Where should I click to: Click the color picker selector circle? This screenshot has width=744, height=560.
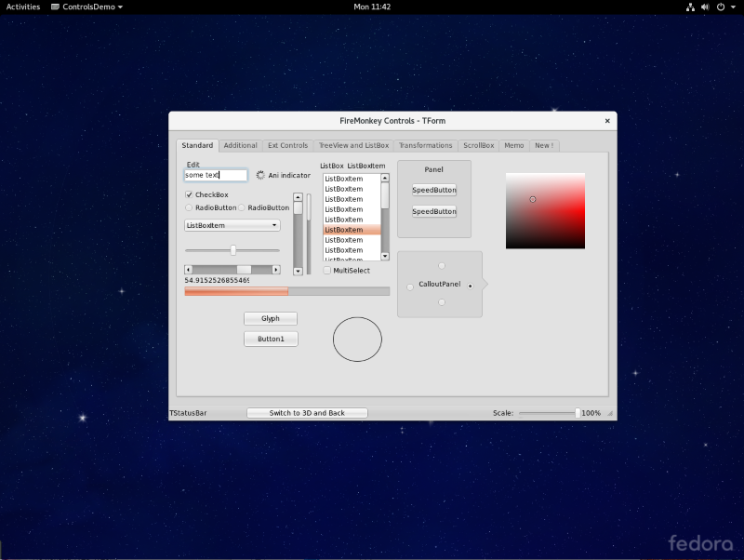point(533,199)
